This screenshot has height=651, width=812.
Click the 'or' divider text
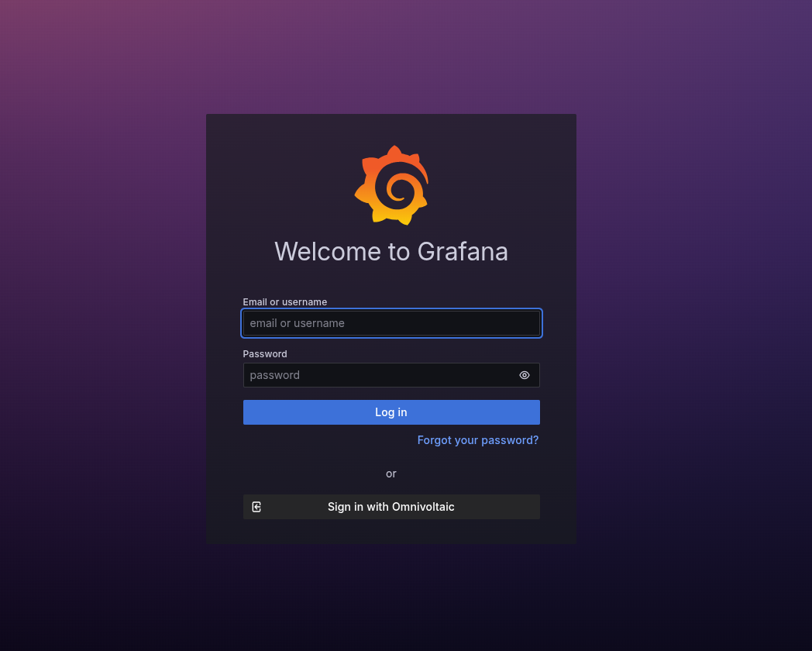(391, 474)
